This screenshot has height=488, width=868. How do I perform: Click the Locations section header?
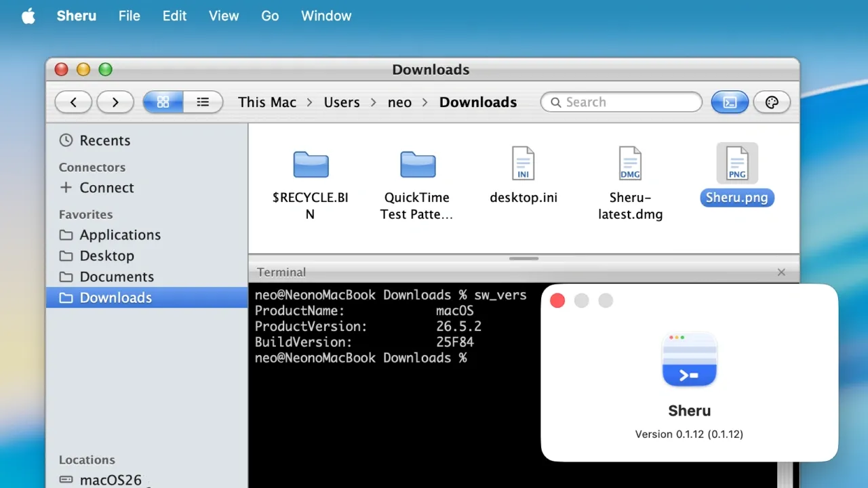87,460
